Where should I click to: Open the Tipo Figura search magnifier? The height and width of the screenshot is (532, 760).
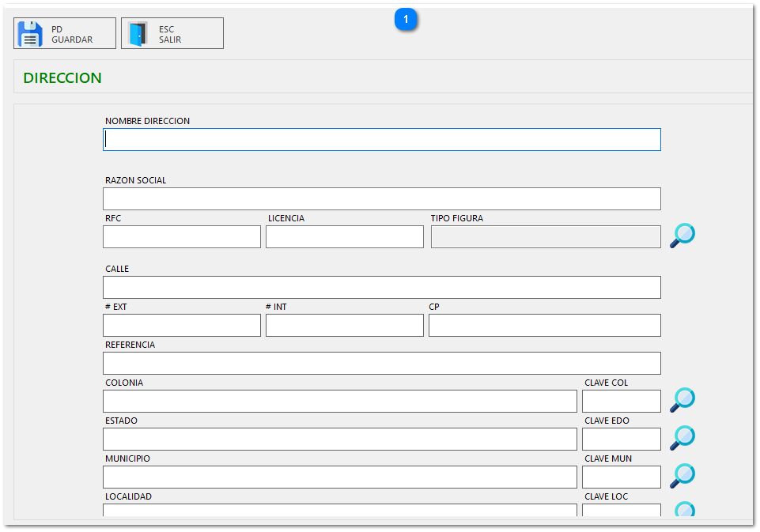tap(682, 236)
